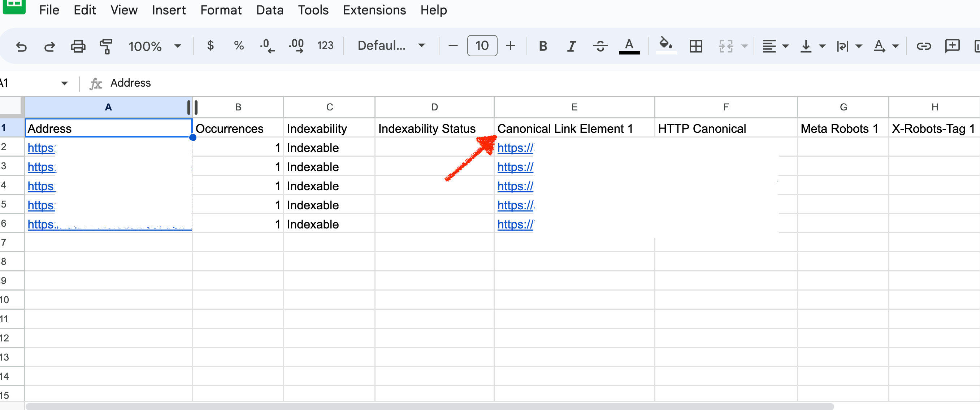Image resolution: width=980 pixels, height=410 pixels.
Task: Decrease decimal places
Action: 267,46
